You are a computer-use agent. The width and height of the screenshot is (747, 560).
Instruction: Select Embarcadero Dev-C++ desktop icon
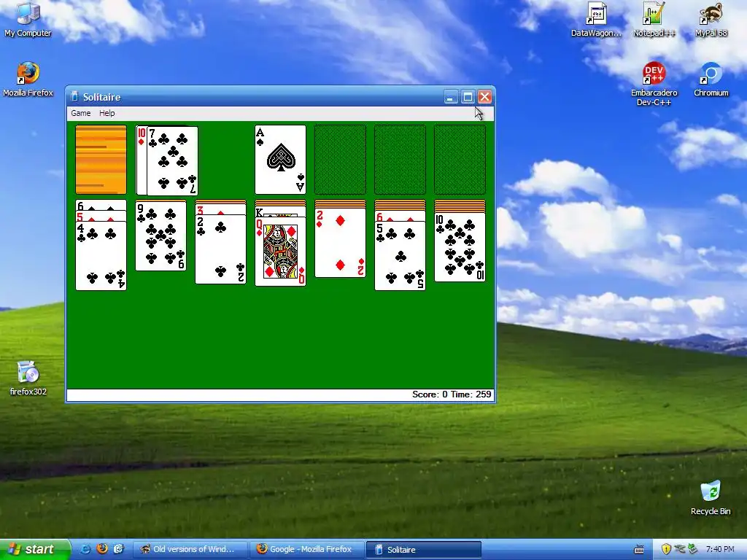pyautogui.click(x=654, y=84)
